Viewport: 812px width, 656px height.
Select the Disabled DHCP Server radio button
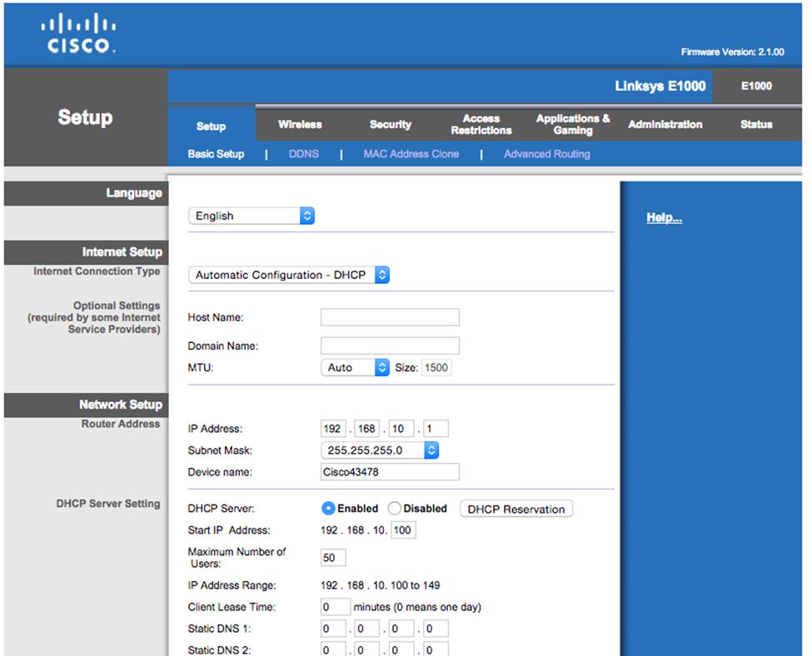pos(394,509)
